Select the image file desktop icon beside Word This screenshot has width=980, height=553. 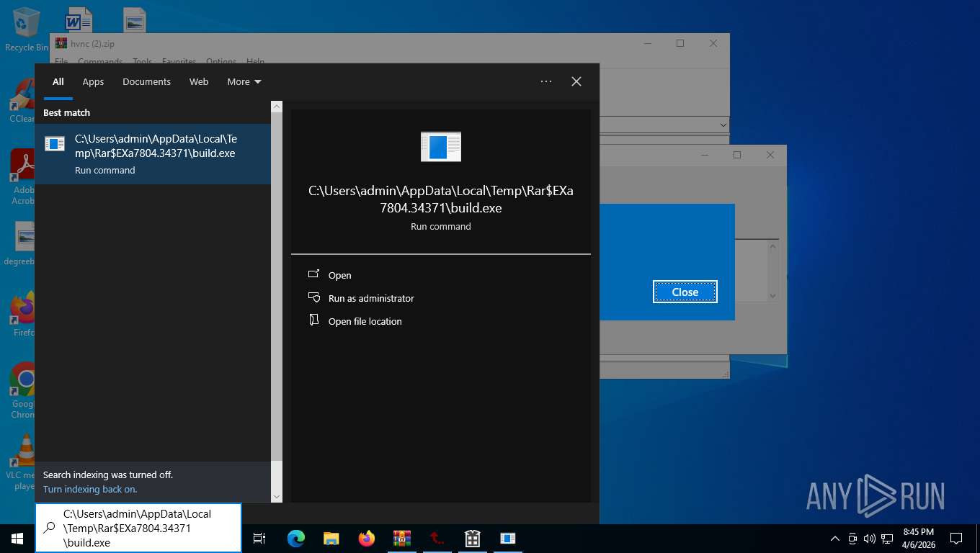[x=134, y=19]
